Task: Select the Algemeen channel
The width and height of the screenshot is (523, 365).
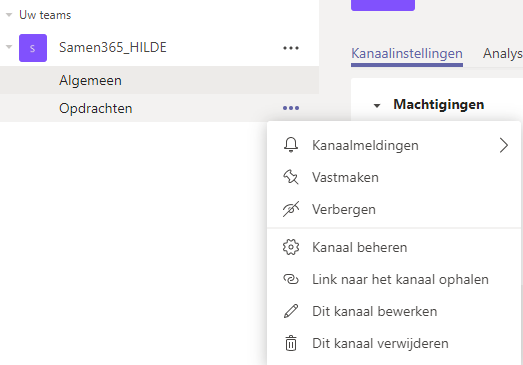Action: tap(159, 80)
